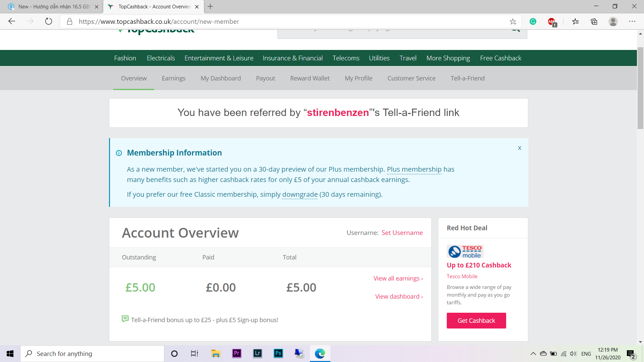The image size is (644, 362).
Task: Click the page vertical scrollbar thumb
Action: [x=640, y=88]
